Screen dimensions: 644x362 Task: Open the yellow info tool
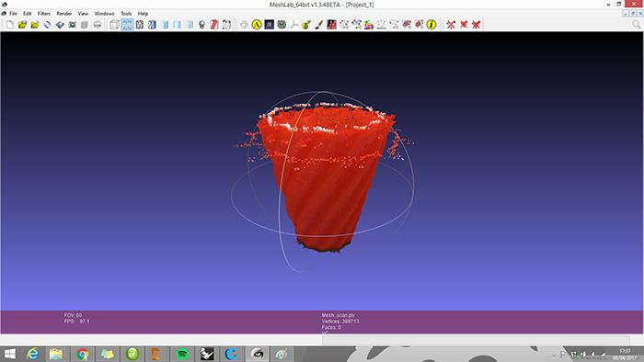coord(431,25)
